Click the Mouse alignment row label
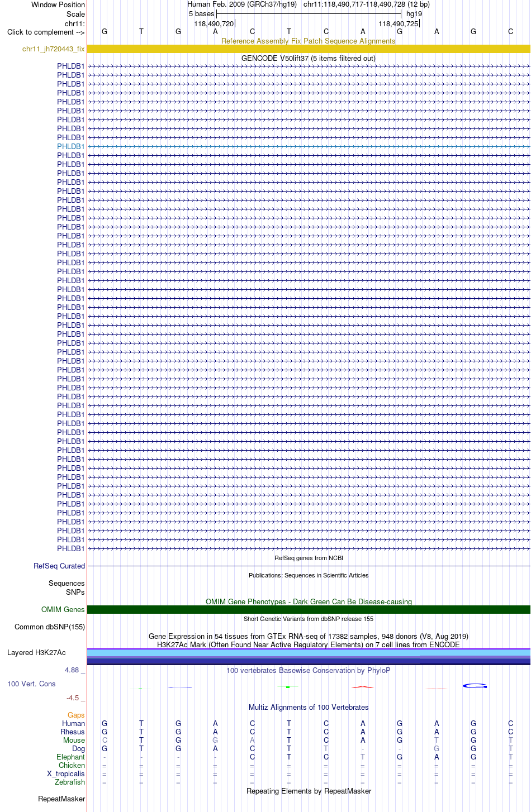This screenshot has height=812, width=531. (x=74, y=740)
